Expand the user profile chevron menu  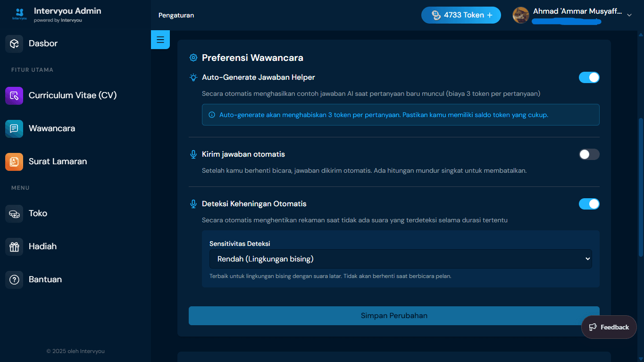click(x=629, y=15)
